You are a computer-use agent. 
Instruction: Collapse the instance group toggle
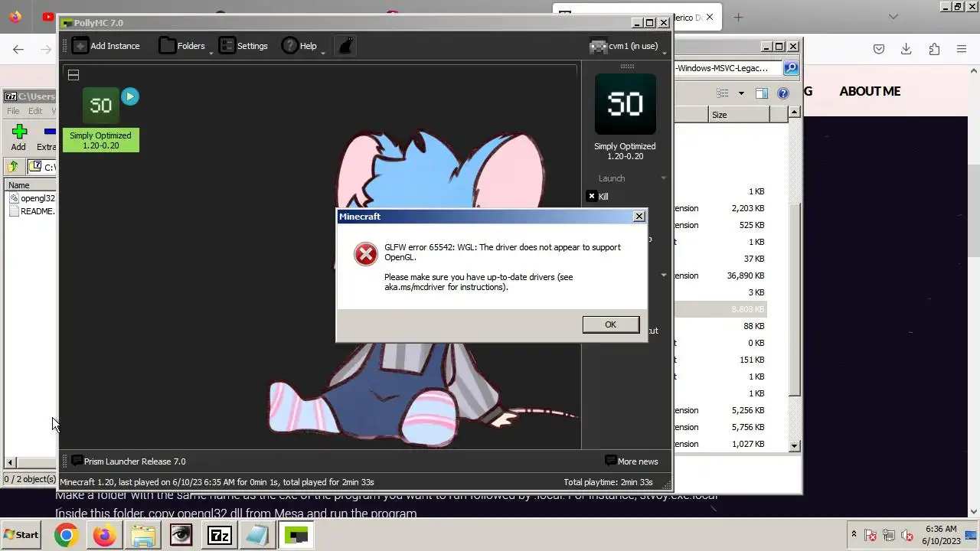click(x=73, y=75)
